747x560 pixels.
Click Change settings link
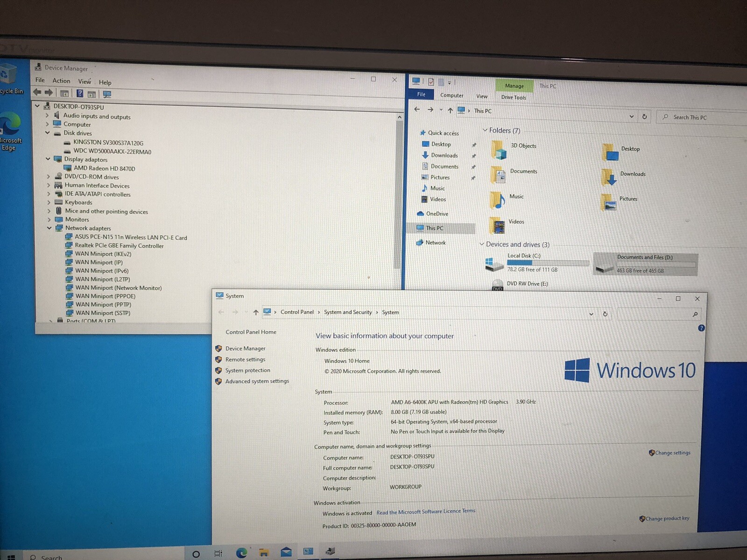672,453
